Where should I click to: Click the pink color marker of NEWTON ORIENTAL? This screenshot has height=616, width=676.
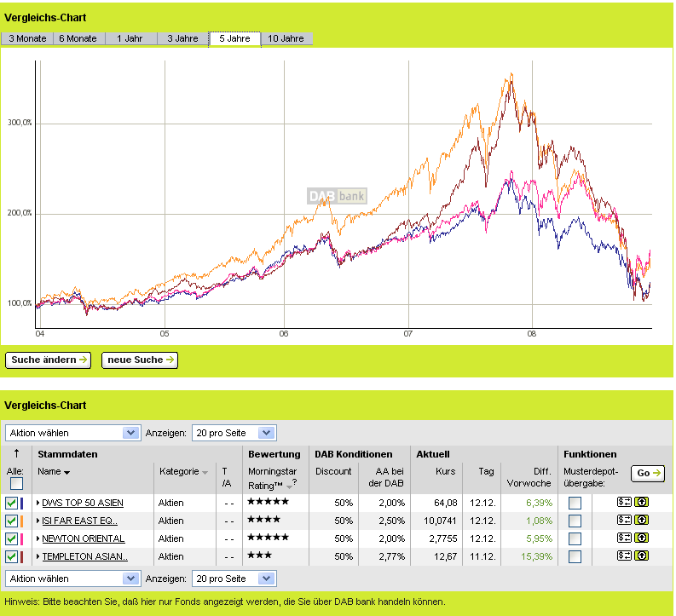tap(21, 538)
